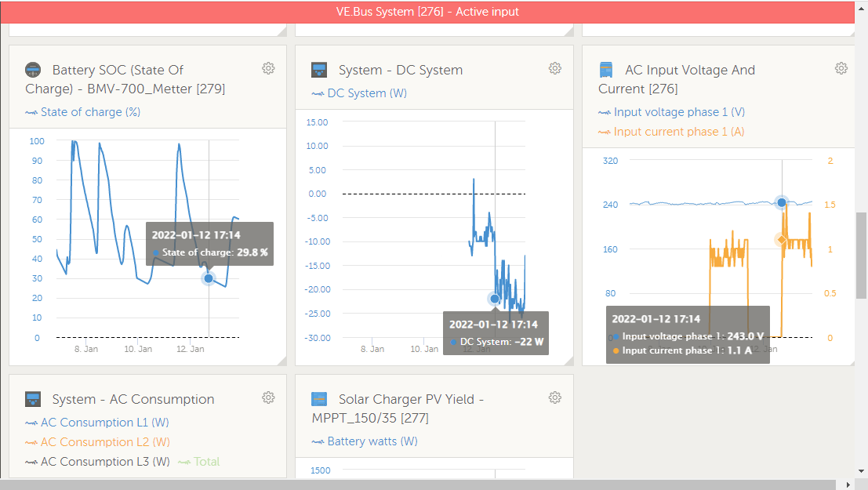This screenshot has width=868, height=490.
Task: Click the Solar Charger MPPT icon
Action: point(320,399)
